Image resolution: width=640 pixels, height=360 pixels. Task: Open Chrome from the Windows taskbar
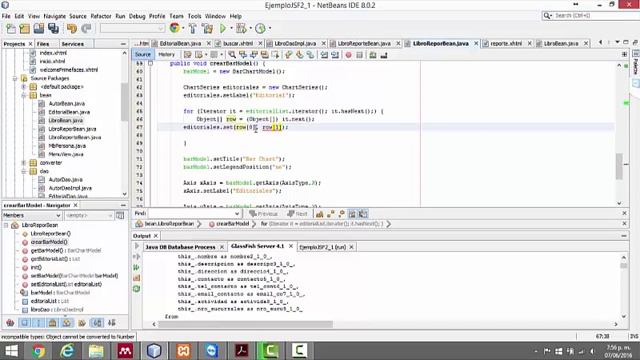pyautogui.click(x=38, y=351)
